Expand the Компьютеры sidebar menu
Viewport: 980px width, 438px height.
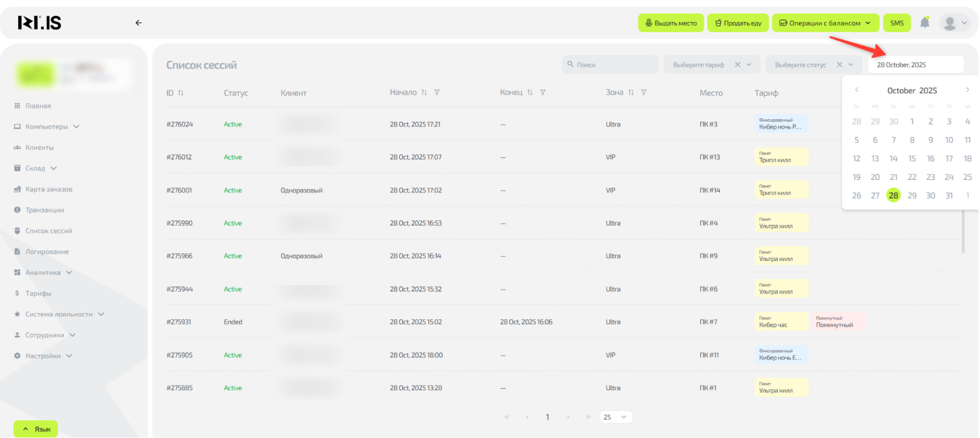(47, 127)
